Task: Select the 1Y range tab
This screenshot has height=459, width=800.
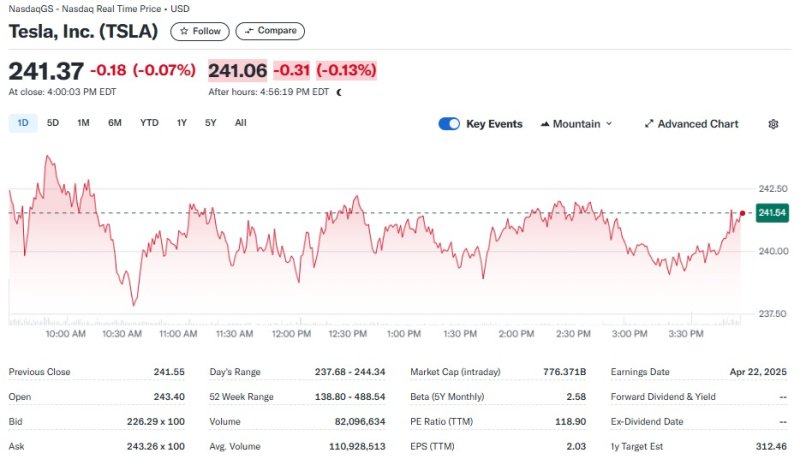Action: 182,123
